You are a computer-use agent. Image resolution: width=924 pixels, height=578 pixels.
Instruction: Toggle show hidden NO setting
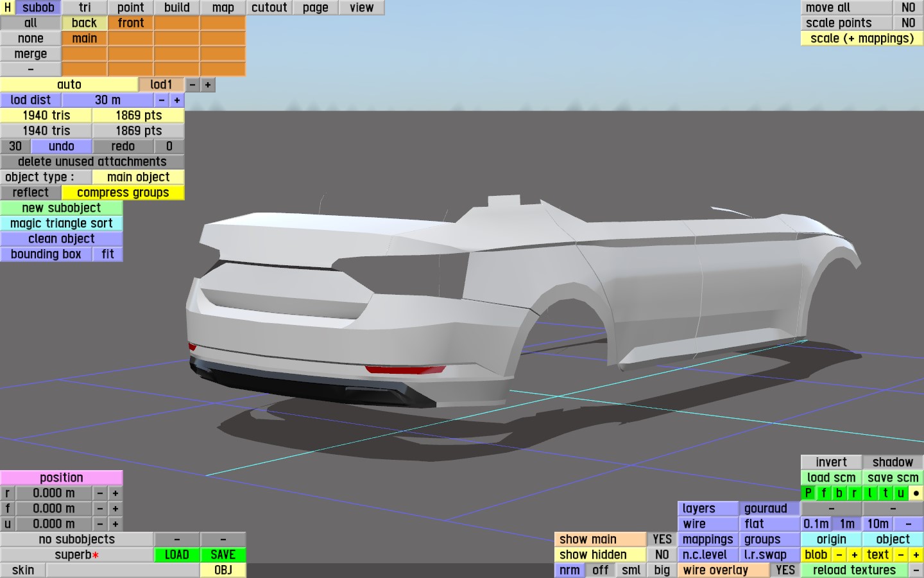[662, 555]
